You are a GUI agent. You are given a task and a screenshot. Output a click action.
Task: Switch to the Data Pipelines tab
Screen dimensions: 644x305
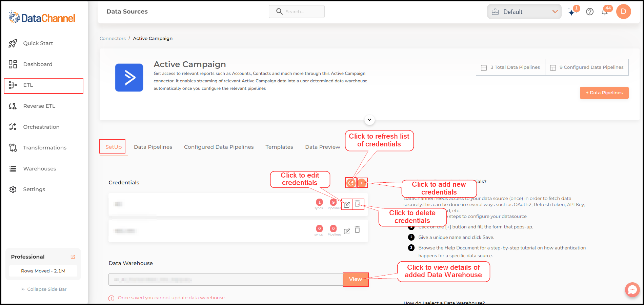153,147
